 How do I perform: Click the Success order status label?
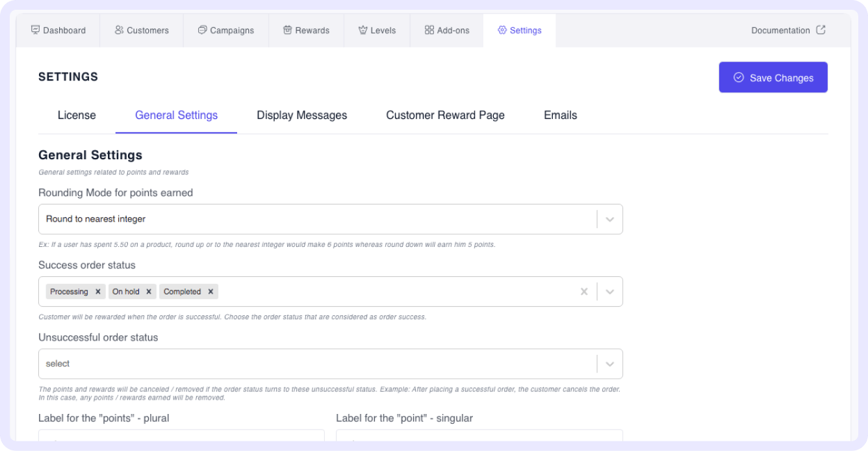point(87,265)
